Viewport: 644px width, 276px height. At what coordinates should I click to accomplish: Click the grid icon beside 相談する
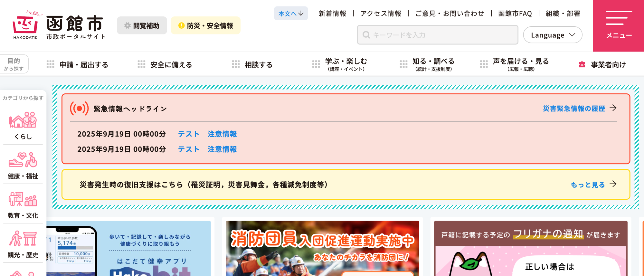[236, 64]
